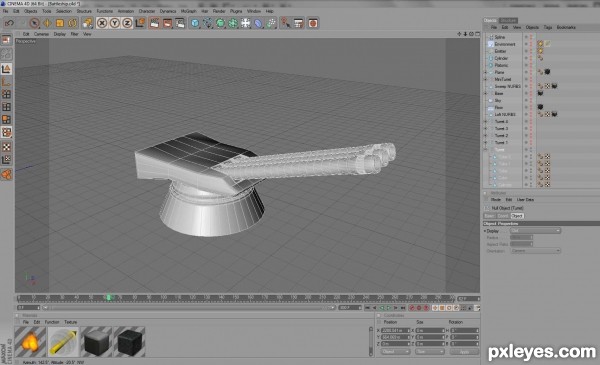This screenshot has width=600, height=365.
Task: Toggle the X axis lock
Action: click(102, 23)
